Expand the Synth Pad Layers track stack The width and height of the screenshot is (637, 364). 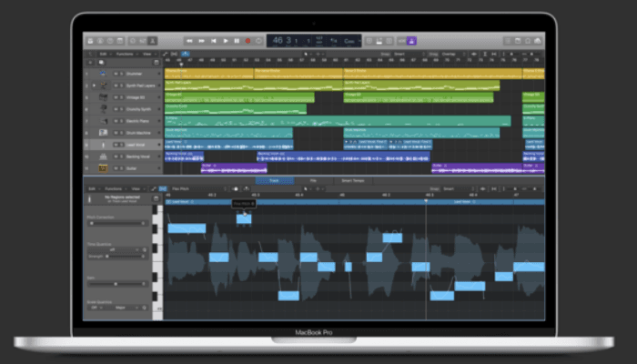[x=95, y=86]
